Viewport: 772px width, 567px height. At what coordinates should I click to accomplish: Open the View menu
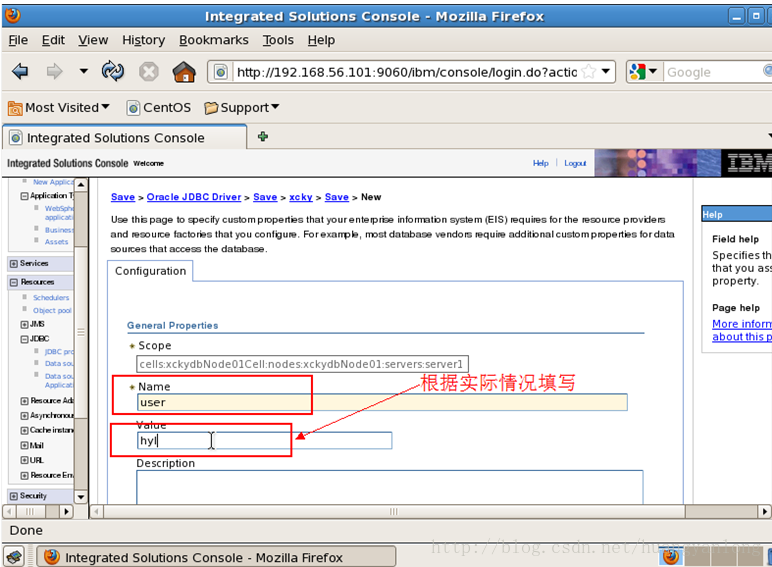coord(93,40)
